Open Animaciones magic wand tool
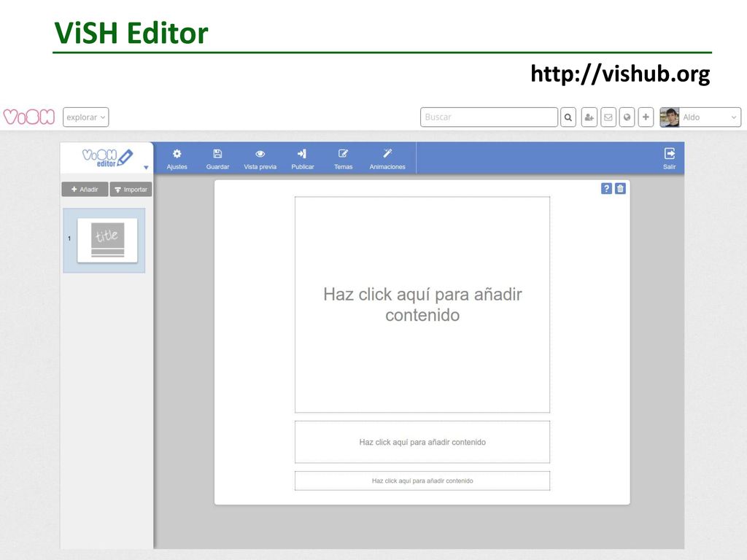747x560 pixels. [x=387, y=158]
